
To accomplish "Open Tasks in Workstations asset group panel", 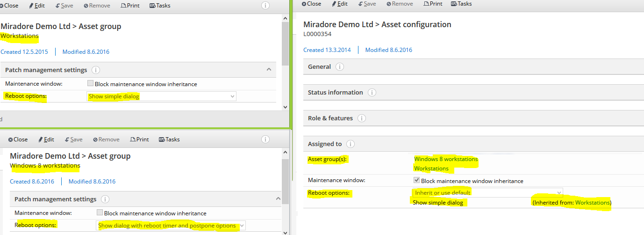I will click(x=160, y=6).
